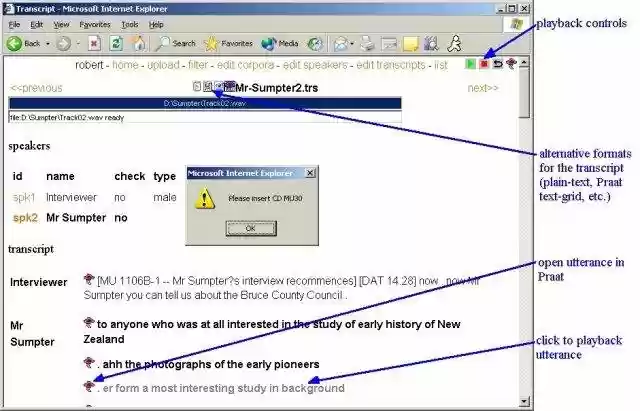Open the File menu
Screen dimensions: 640x411
[x=14, y=24]
